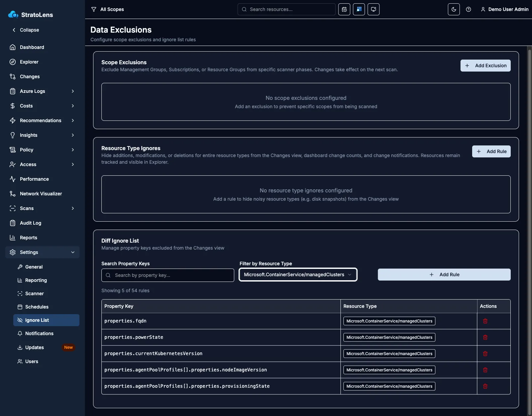The width and height of the screenshot is (532, 416).
Task: Expand the Insights submenu chevron
Action: point(73,135)
